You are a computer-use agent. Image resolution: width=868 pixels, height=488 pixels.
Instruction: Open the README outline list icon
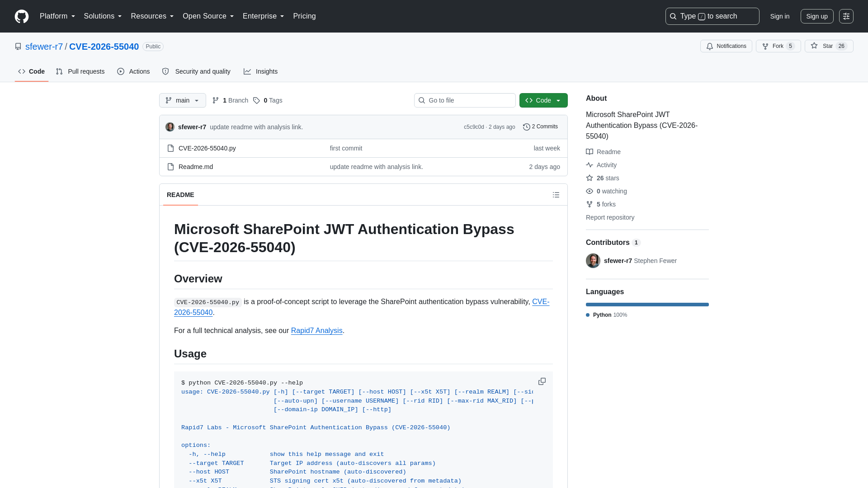[x=556, y=195]
